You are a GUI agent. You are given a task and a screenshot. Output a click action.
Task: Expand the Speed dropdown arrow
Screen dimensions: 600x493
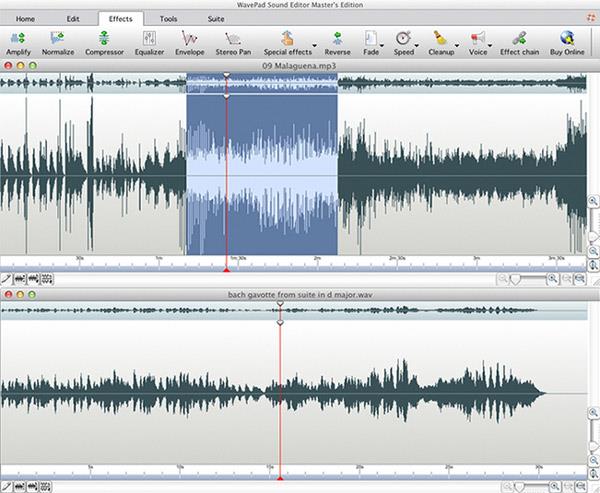point(417,46)
